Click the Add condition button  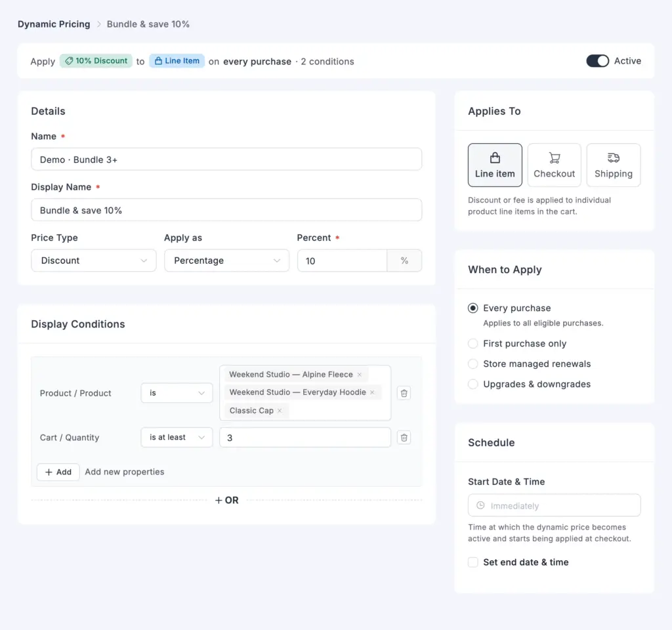(x=58, y=472)
